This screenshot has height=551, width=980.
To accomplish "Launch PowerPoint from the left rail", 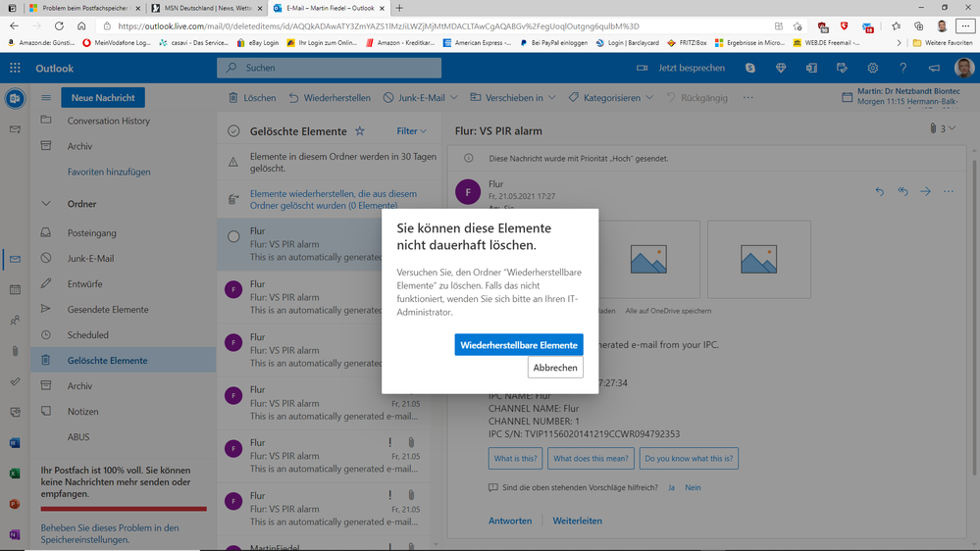I will 15,504.
